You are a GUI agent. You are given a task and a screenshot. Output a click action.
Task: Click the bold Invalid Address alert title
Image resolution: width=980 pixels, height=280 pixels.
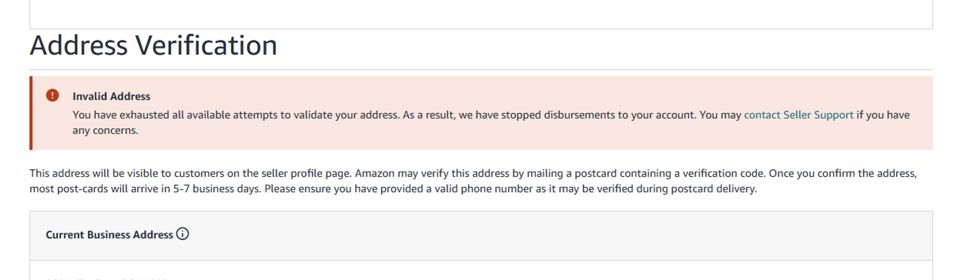[111, 96]
